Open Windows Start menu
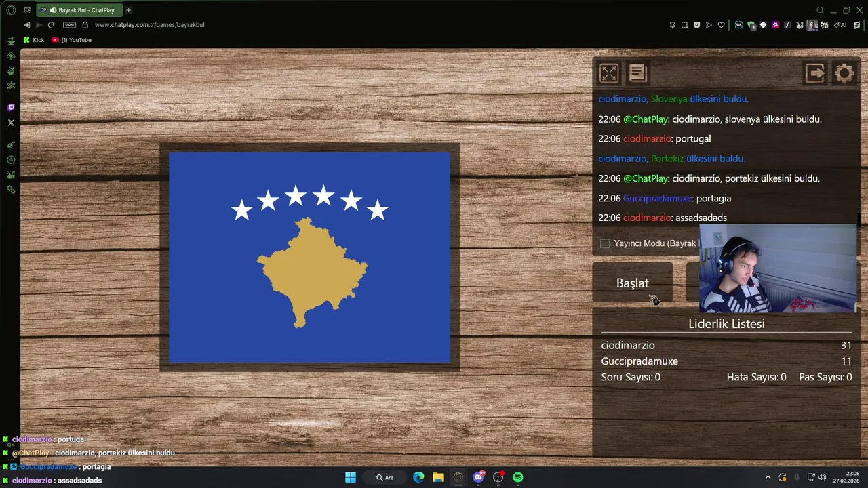Image resolution: width=868 pixels, height=488 pixels. pyautogui.click(x=351, y=477)
